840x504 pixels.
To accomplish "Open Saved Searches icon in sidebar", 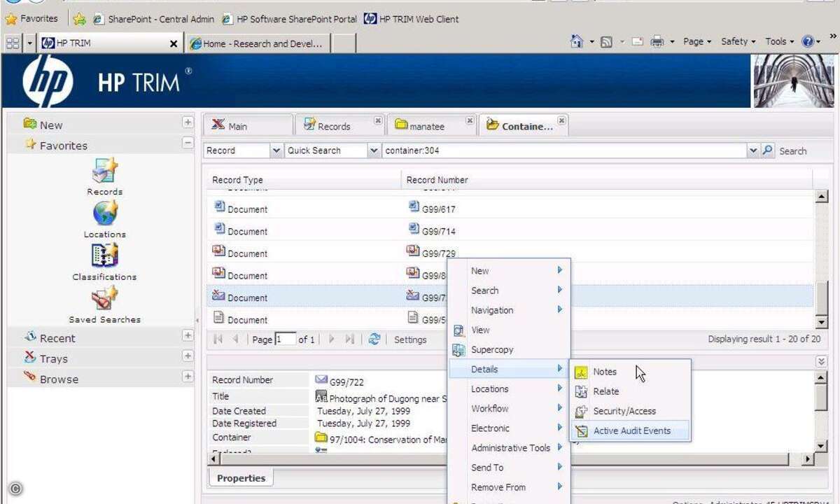I will [x=105, y=299].
